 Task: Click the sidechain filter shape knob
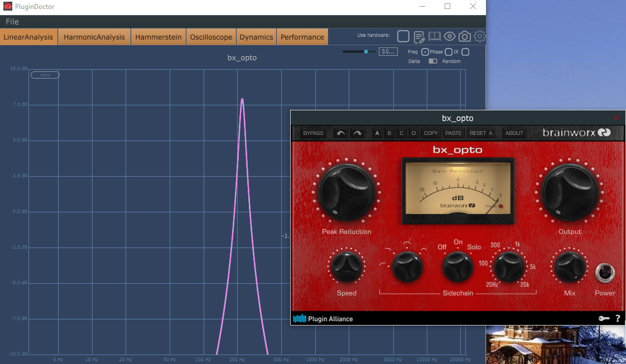tap(407, 266)
